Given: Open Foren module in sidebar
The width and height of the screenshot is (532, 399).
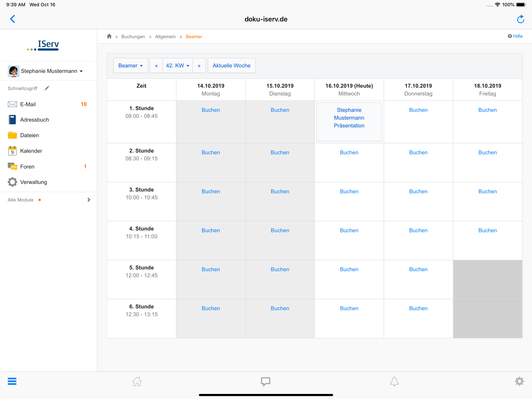Looking at the screenshot, I should coord(27,167).
